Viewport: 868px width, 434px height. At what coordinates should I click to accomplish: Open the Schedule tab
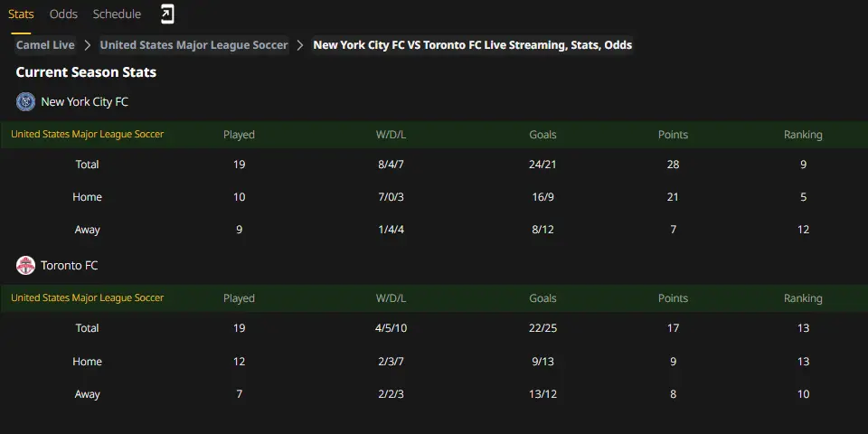117,14
